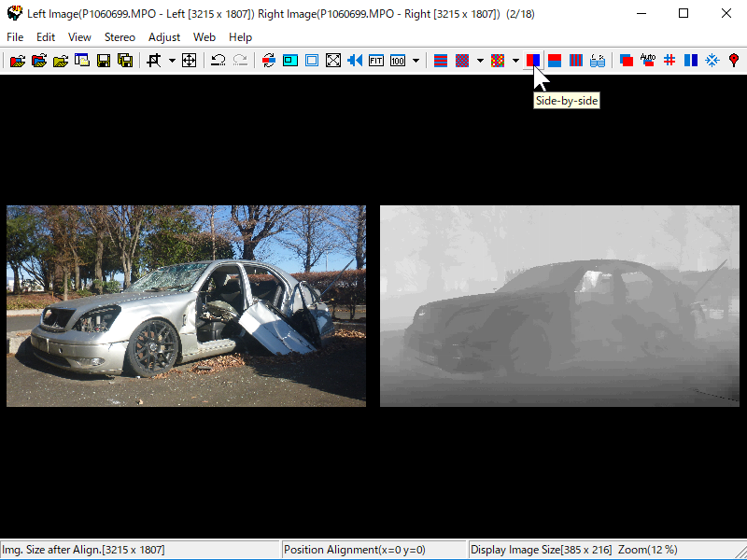Click the red map pin icon
Viewport: 747px width, 560px height.
[x=734, y=61]
